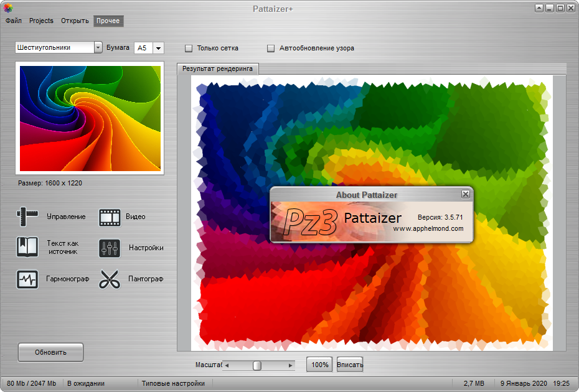
Task: Open the Файл menu
Action: tap(14, 21)
